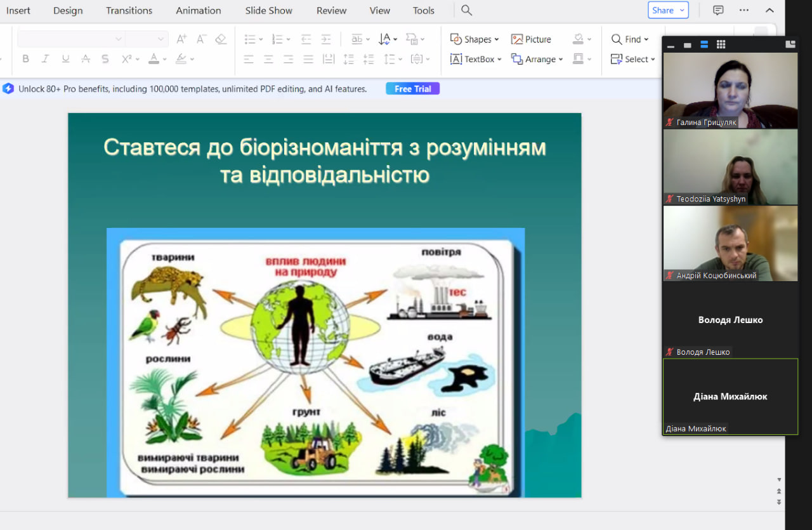Image resolution: width=812 pixels, height=530 pixels.
Task: Toggle underline formatting
Action: (65, 59)
